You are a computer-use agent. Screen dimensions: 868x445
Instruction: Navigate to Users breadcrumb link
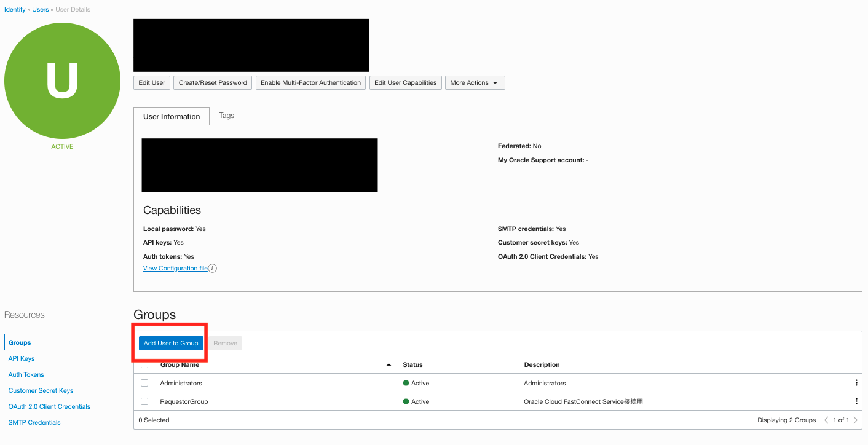point(41,10)
